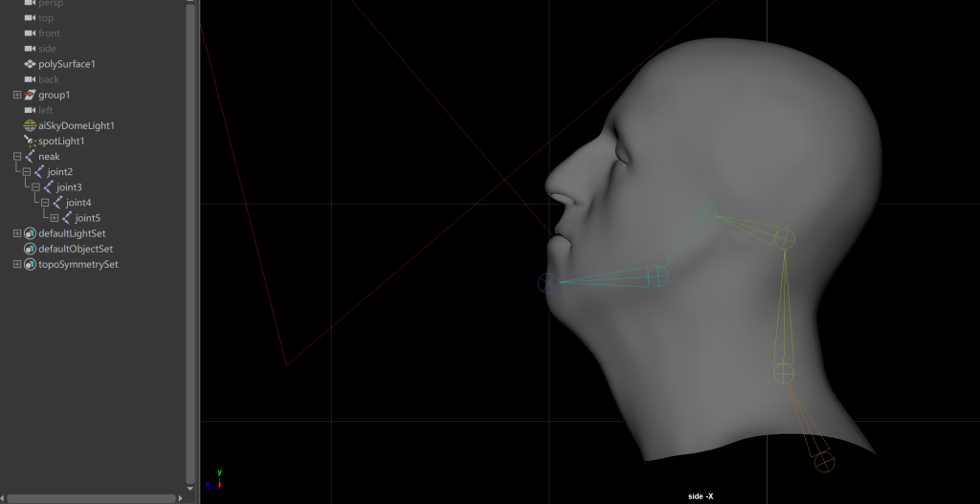Click the outliner horizontal scrollbar thumb

pos(91,498)
